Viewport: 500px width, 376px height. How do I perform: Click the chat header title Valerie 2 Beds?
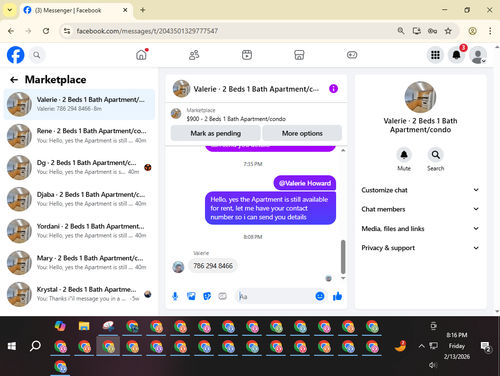[256, 89]
